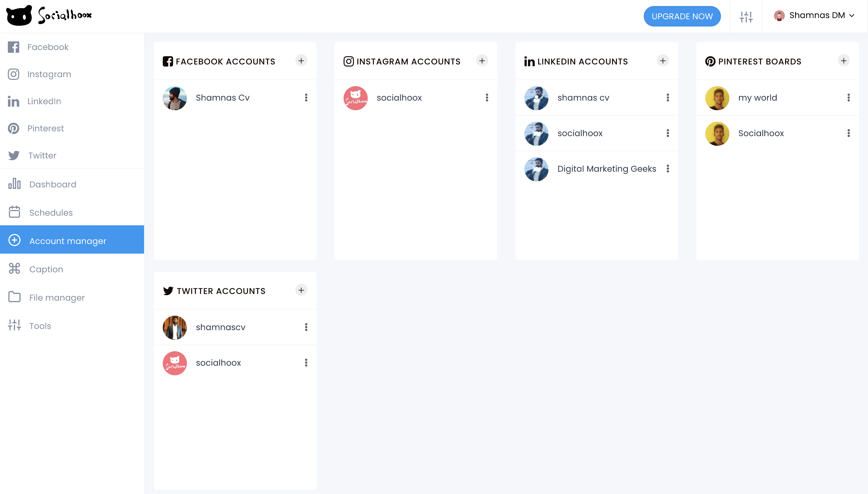Open Schedules from the sidebar
This screenshot has height=494, width=868.
[51, 213]
